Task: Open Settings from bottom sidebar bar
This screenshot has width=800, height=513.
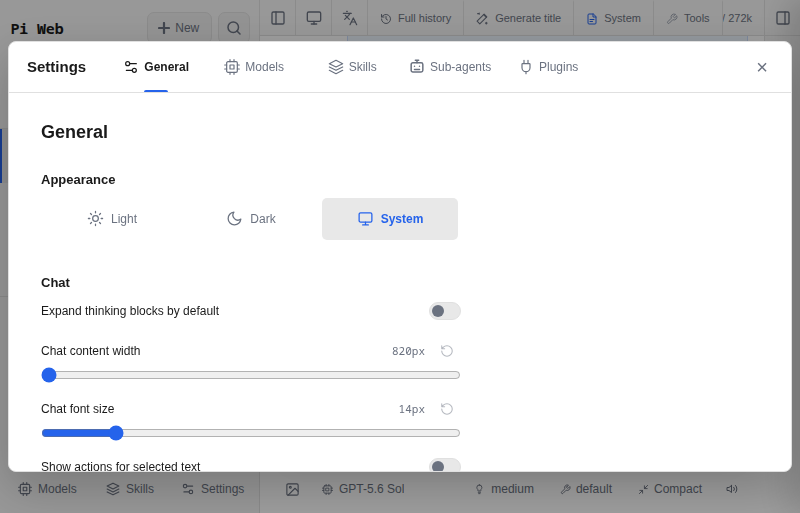Action: (x=213, y=489)
